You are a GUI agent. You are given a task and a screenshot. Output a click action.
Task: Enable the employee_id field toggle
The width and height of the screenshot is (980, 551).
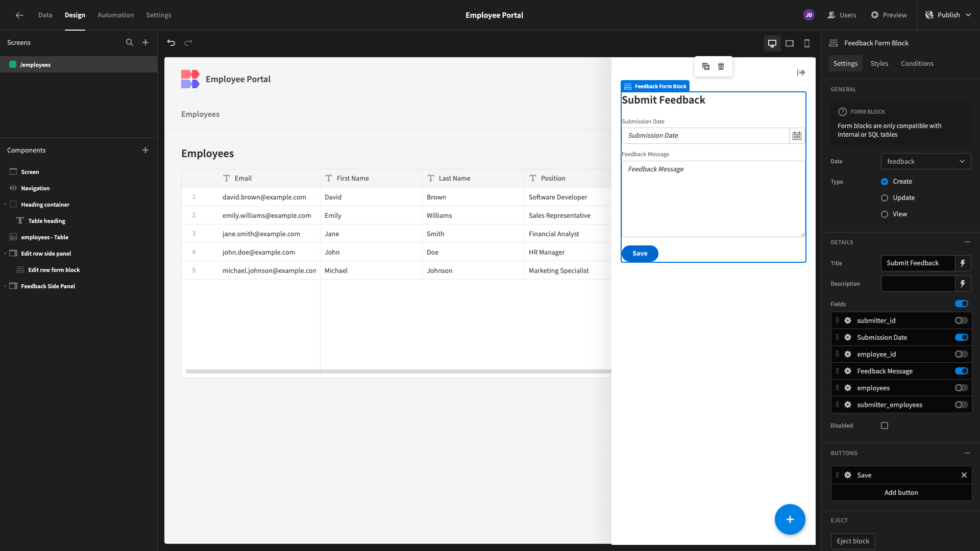(x=961, y=354)
